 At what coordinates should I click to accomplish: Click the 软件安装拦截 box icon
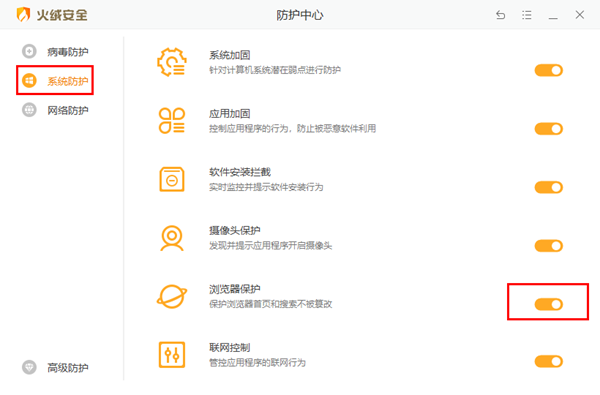(x=172, y=179)
